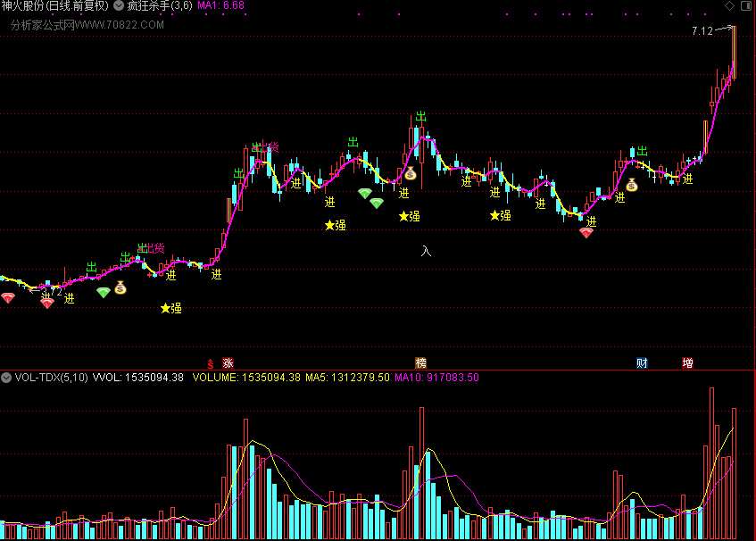
Task: Click the diamond icon in top-right corner
Action: click(729, 5)
